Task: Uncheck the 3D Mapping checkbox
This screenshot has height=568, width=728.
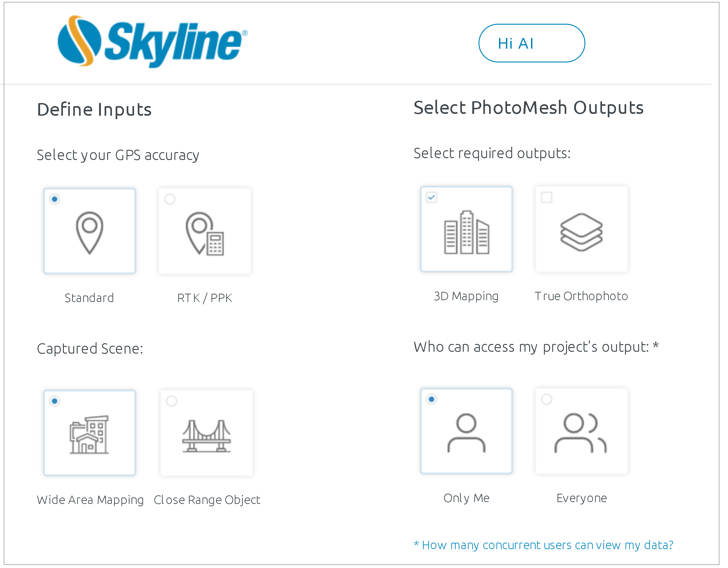Action: point(432,197)
